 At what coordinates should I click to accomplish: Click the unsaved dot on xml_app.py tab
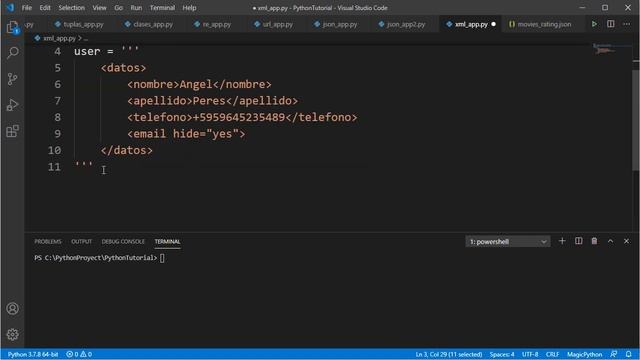(x=493, y=24)
